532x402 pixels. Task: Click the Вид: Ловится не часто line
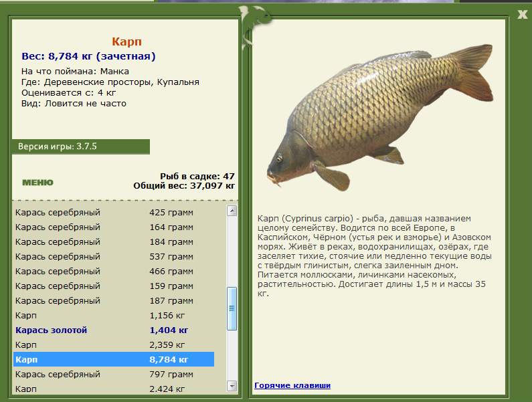[x=74, y=104]
